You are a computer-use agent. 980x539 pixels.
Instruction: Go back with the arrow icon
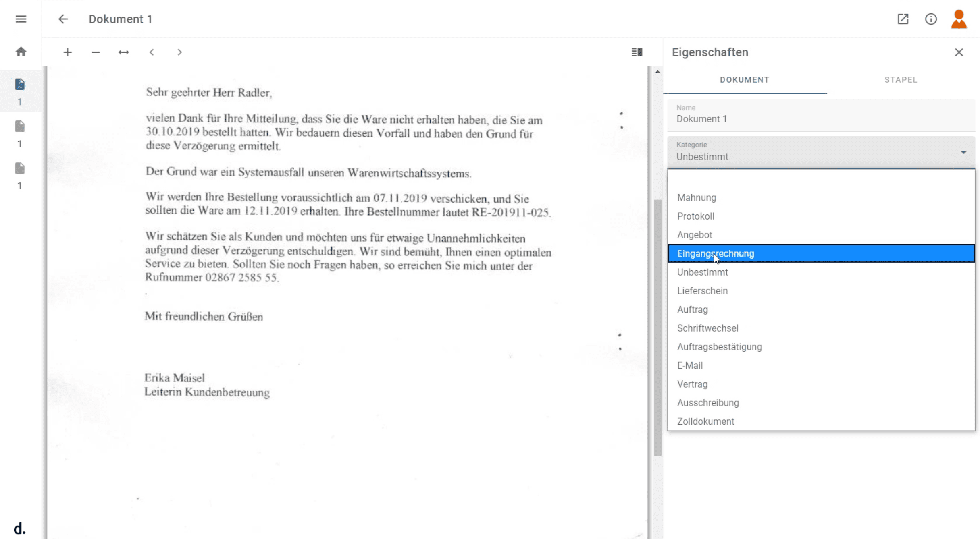pyautogui.click(x=63, y=19)
